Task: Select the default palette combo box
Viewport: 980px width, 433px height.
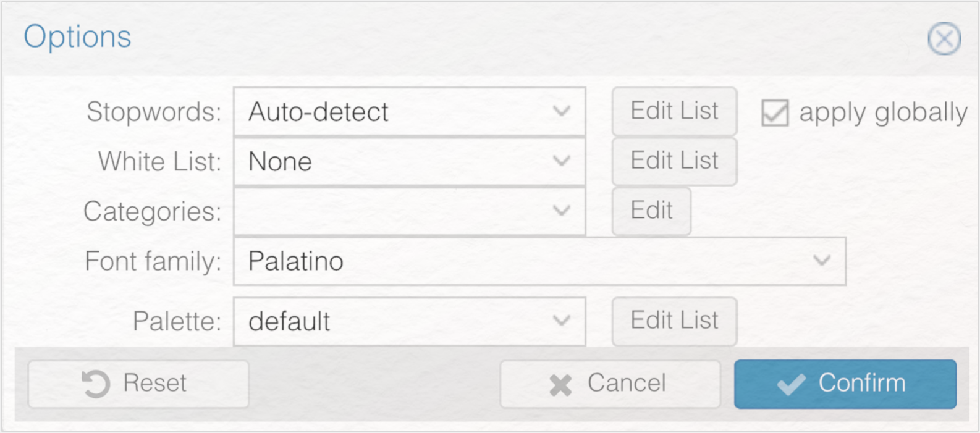Action: [x=409, y=321]
